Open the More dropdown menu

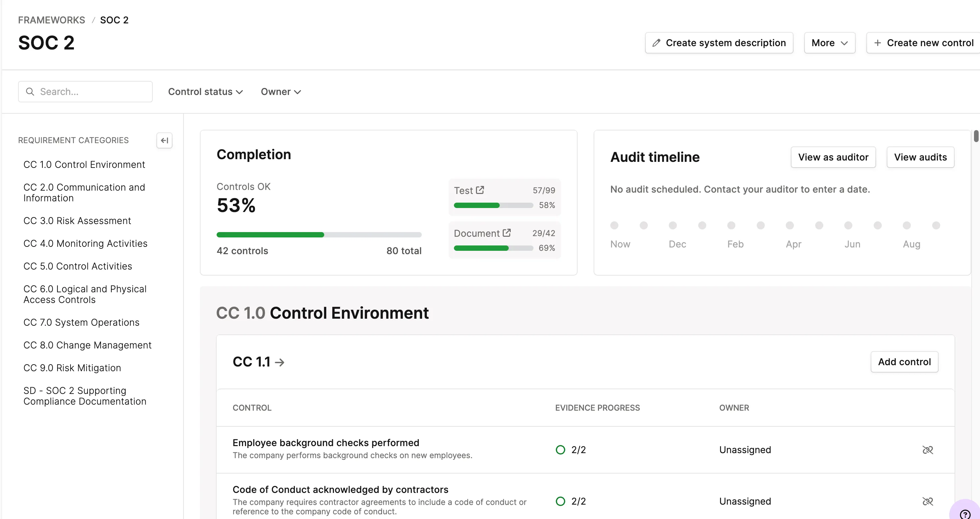[x=829, y=43]
